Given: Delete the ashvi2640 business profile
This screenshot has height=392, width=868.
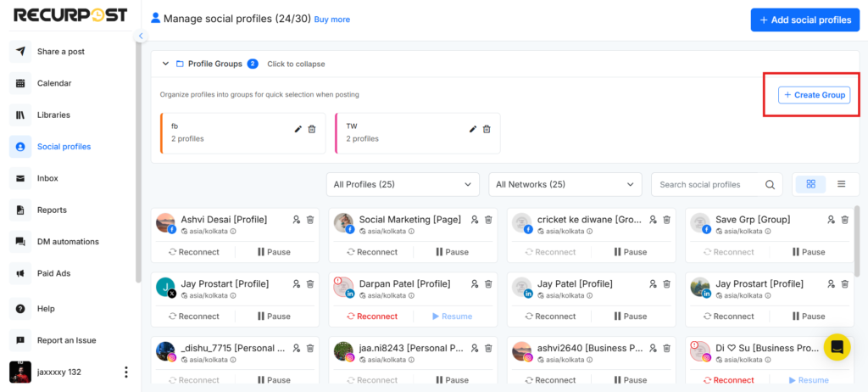Looking at the screenshot, I should coord(666,348).
